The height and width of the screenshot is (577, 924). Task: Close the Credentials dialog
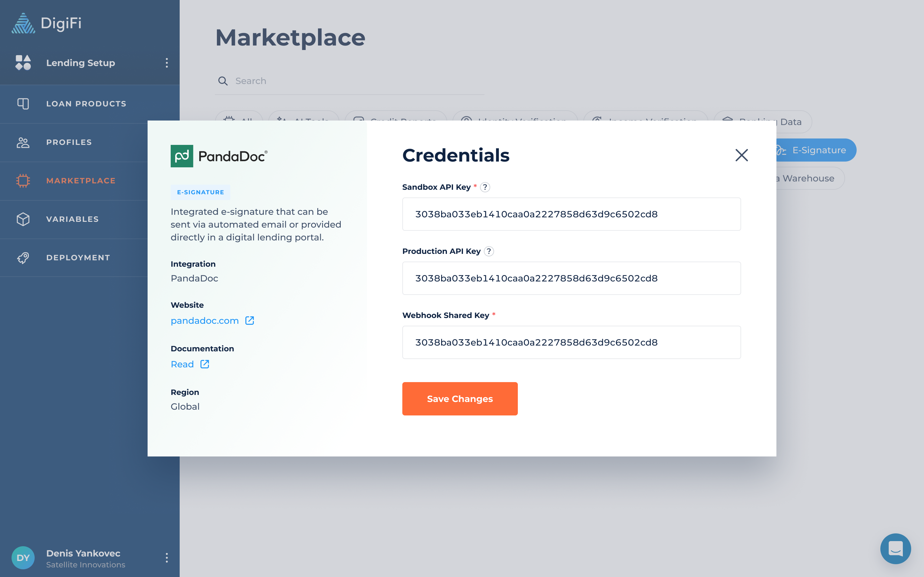coord(741,155)
